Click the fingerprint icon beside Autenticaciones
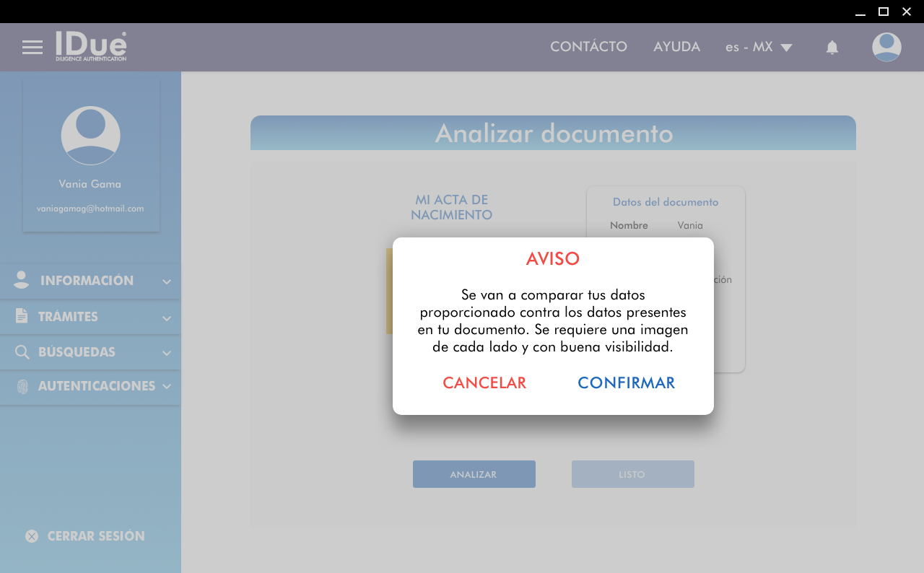 pos(22,386)
